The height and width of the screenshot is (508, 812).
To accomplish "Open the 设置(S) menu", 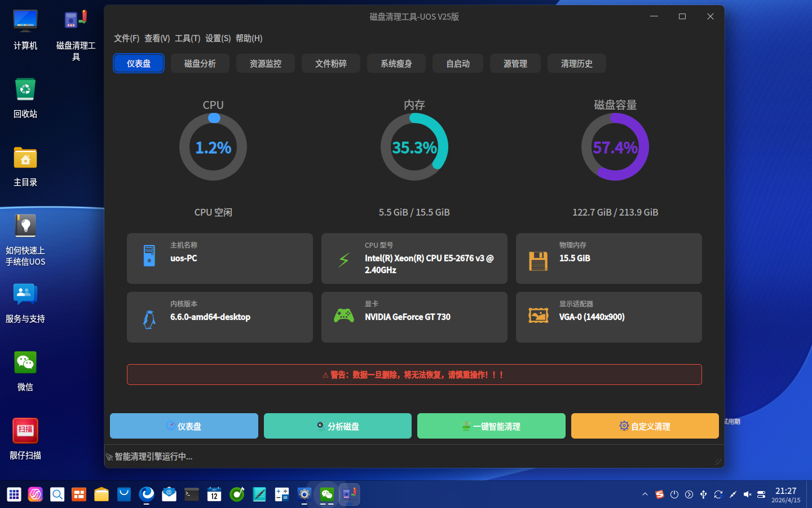I will point(218,38).
